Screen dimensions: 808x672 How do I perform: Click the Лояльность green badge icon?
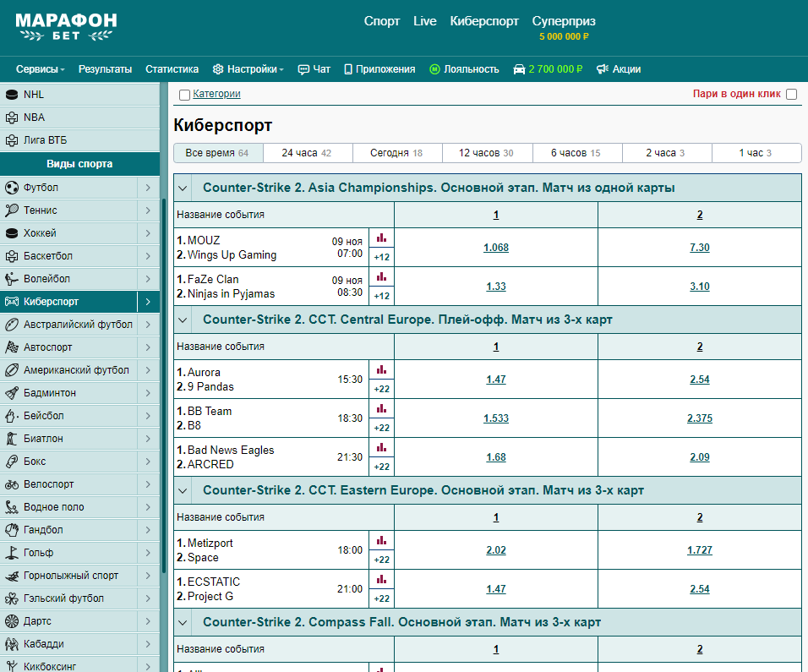[434, 69]
